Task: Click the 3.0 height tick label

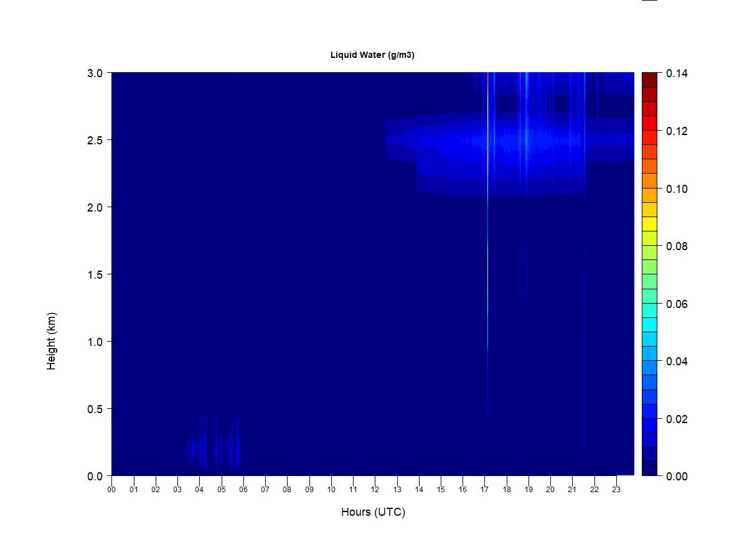Action: click(95, 73)
